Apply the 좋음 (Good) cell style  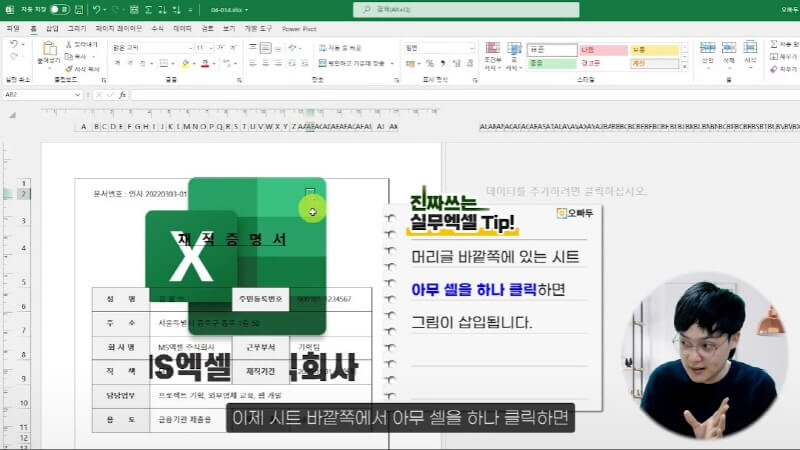pyautogui.click(x=552, y=63)
